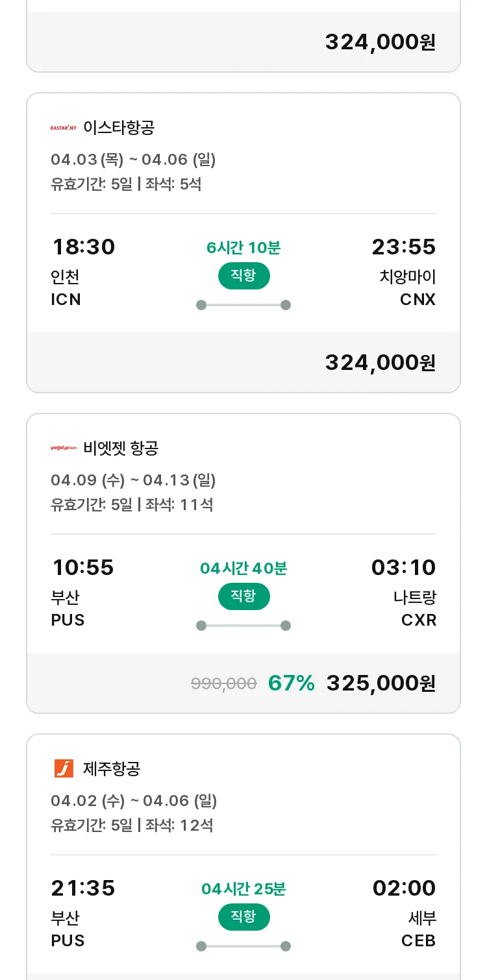Select the 직항 badge on the Busan–Cebu flight
The width and height of the screenshot is (487, 980).
(x=243, y=917)
